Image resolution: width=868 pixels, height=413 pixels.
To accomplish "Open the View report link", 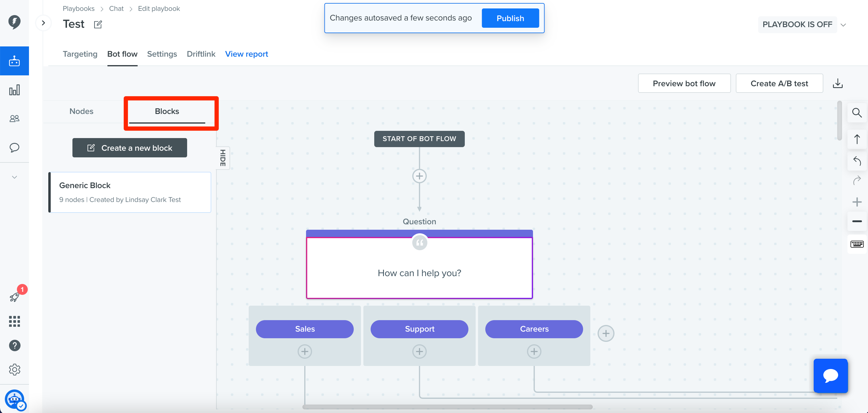I will (246, 54).
